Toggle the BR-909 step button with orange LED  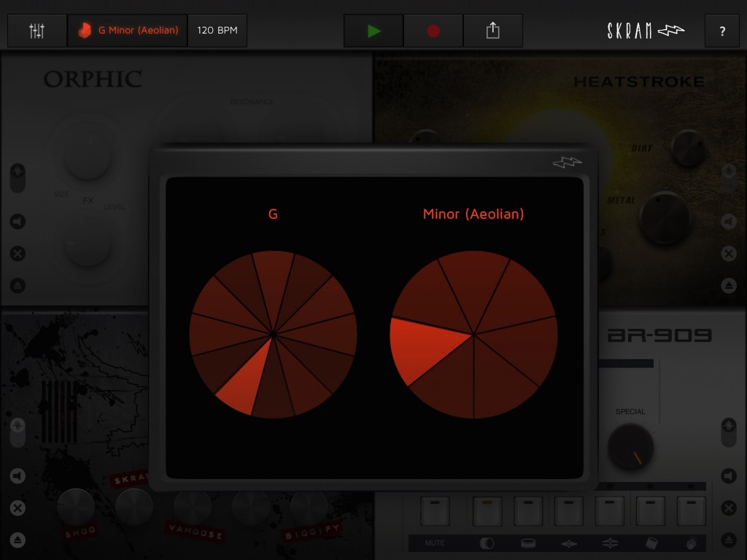[484, 510]
